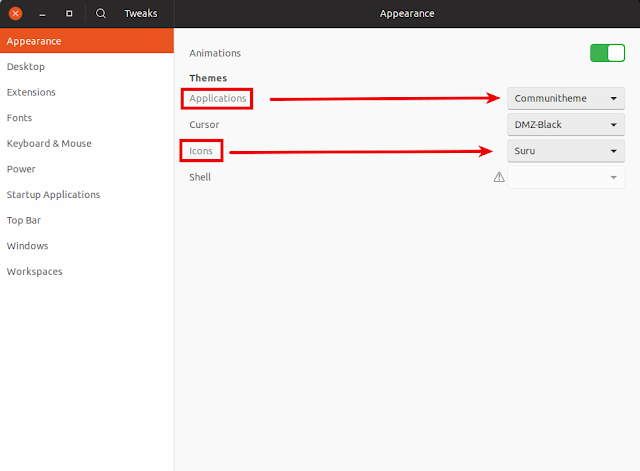This screenshot has width=640, height=471.
Task: Click the warning triangle icon beside Shell
Action: tap(499, 177)
